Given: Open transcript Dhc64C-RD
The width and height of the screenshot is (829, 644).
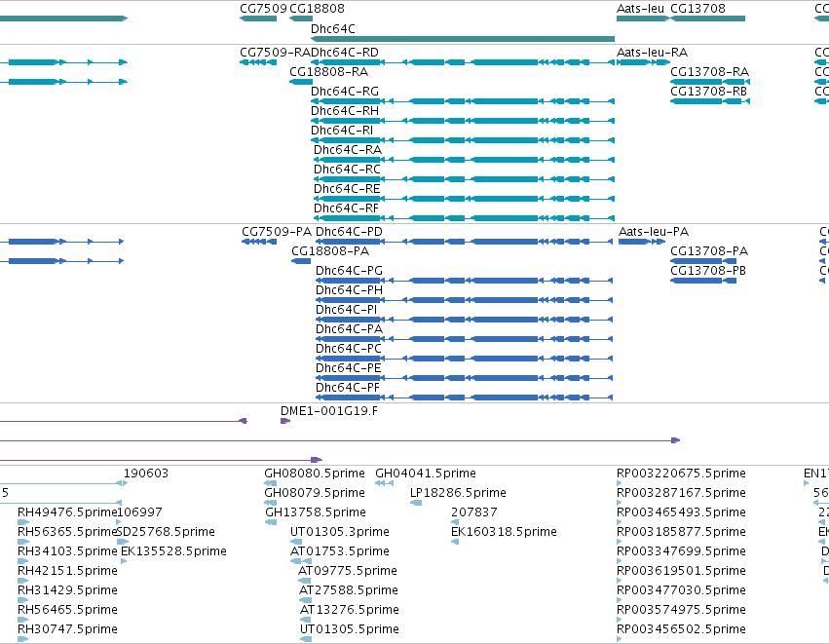Looking at the screenshot, I should tap(345, 53).
